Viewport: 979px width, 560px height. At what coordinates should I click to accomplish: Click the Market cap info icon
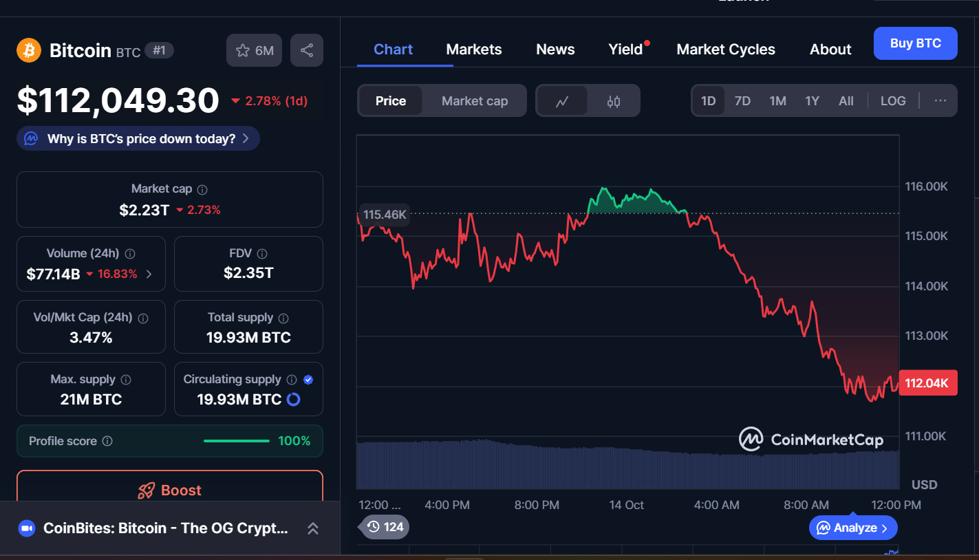[x=202, y=189]
